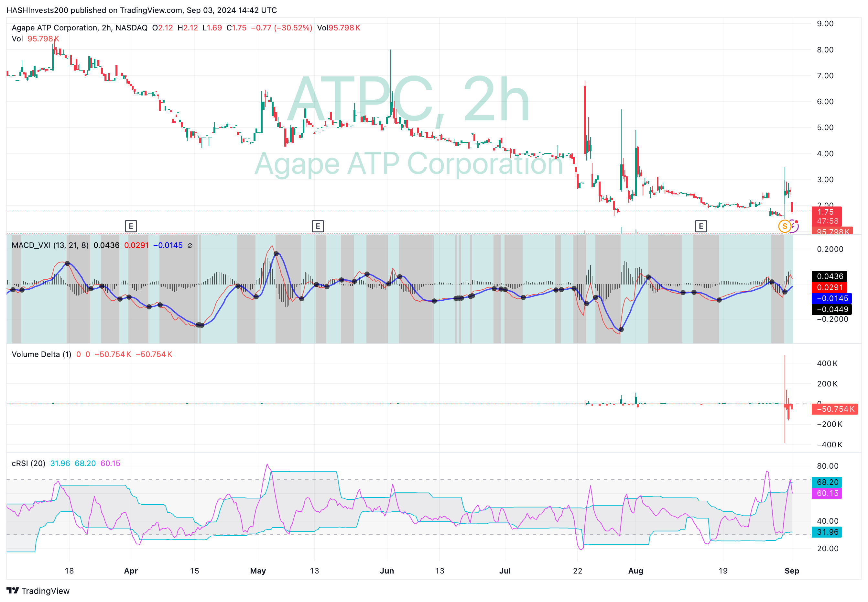868x602 pixels.
Task: Select the MACD_VXI (13, 21, 8) indicator title
Action: point(50,246)
